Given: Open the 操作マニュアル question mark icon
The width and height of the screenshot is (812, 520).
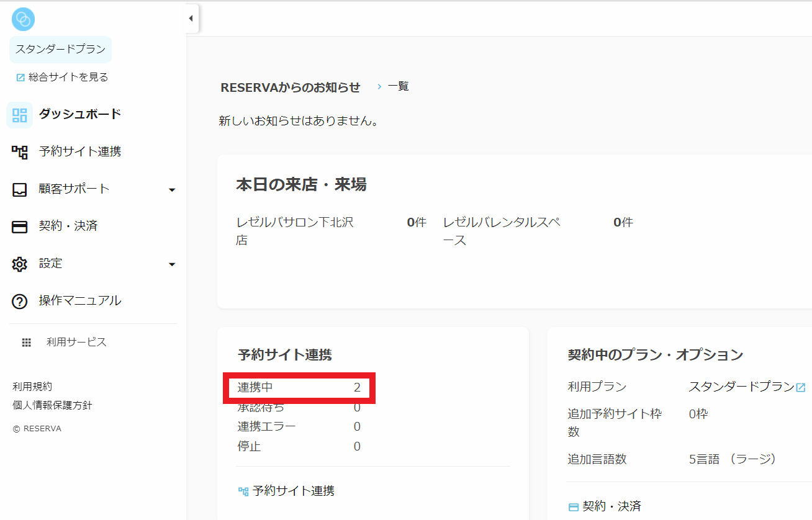Looking at the screenshot, I should (x=20, y=302).
